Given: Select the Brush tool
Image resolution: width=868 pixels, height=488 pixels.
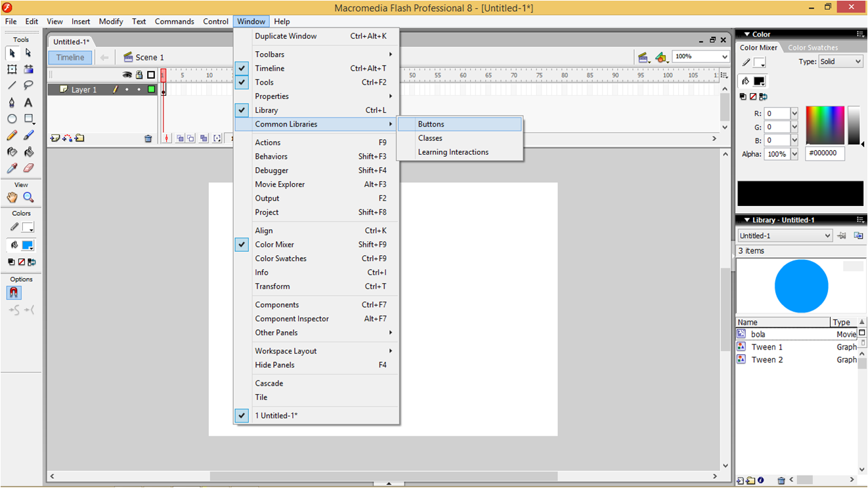Looking at the screenshot, I should coord(28,135).
